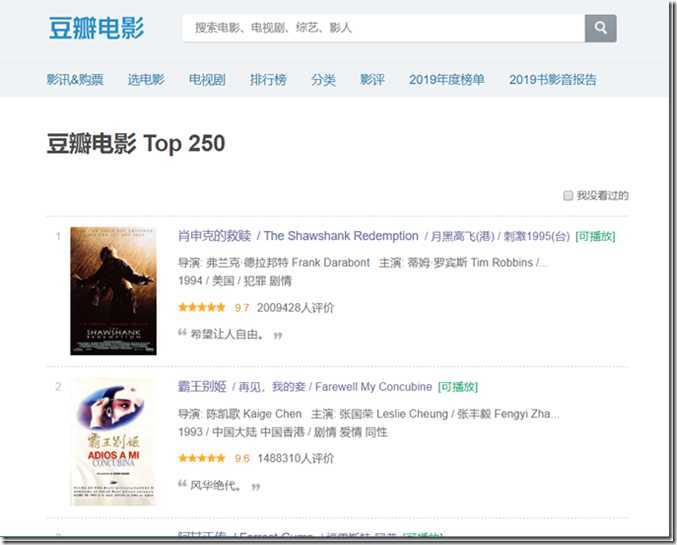This screenshot has width=677, height=545.
Task: Click the alternate title 月黑高飞(港)
Action: click(x=462, y=237)
